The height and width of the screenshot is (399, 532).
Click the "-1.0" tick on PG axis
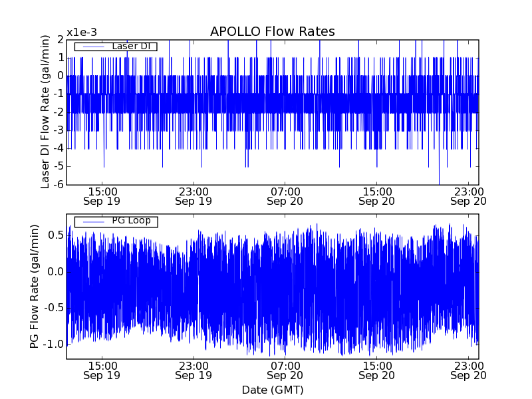pyautogui.click(x=53, y=344)
